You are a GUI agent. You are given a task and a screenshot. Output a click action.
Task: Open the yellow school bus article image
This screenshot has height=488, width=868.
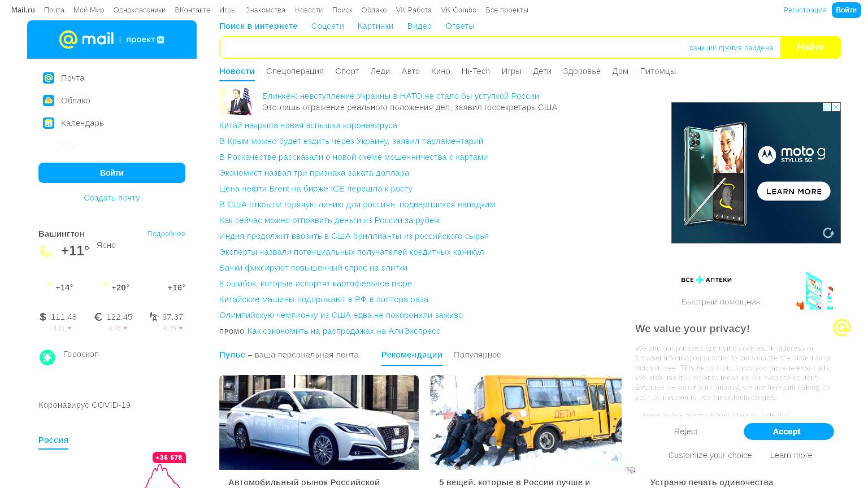(526, 422)
